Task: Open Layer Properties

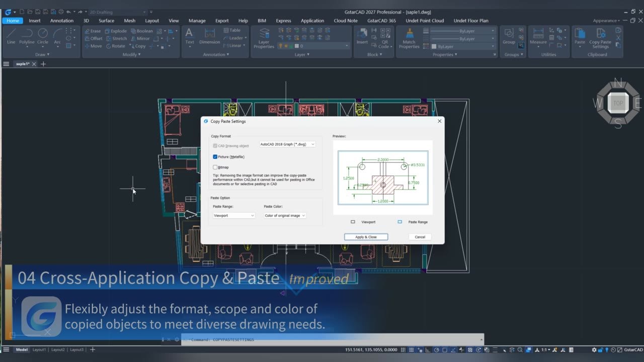Action: 264,38
